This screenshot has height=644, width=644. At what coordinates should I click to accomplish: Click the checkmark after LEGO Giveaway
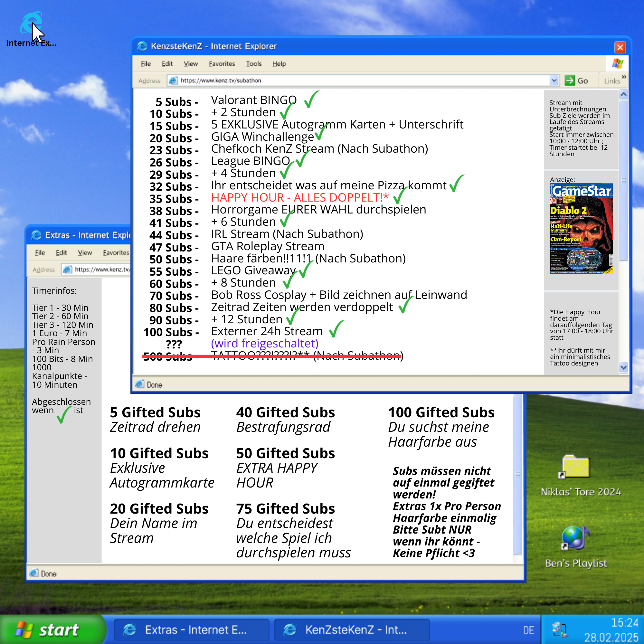[x=305, y=269]
